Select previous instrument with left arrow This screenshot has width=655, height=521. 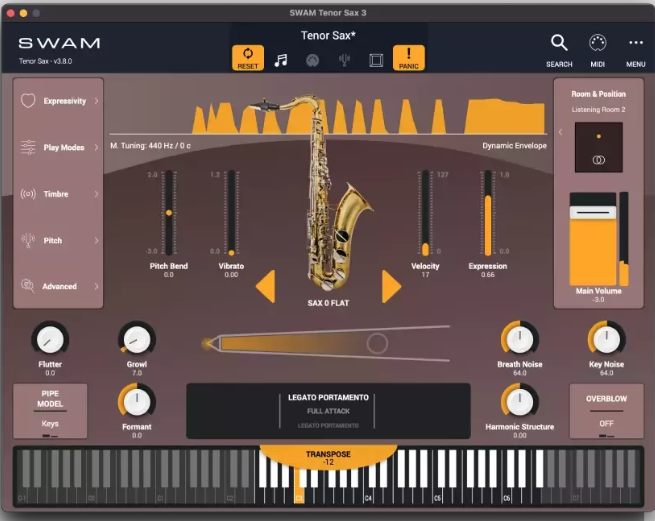pos(266,286)
